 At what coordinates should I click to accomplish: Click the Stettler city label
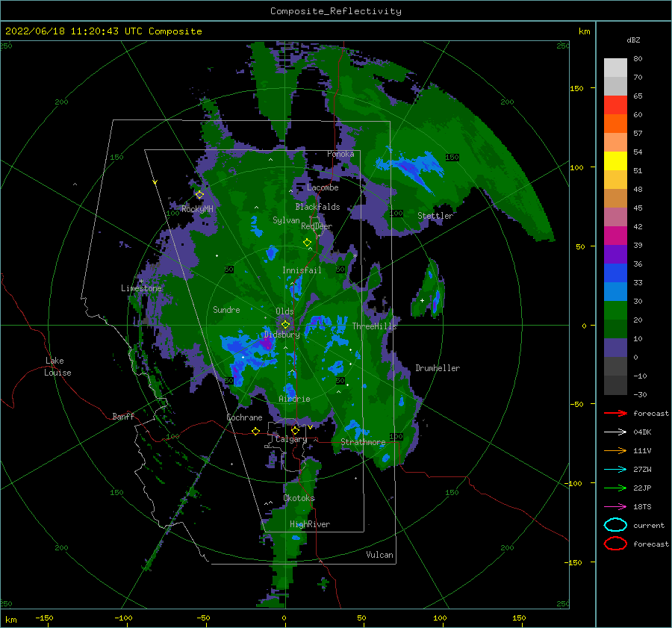[x=435, y=216]
